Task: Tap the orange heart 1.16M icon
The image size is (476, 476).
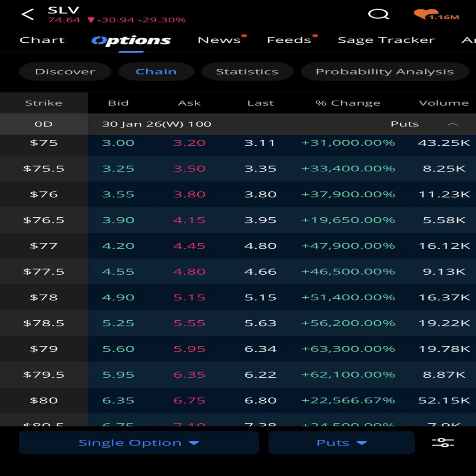Action: 436,15
